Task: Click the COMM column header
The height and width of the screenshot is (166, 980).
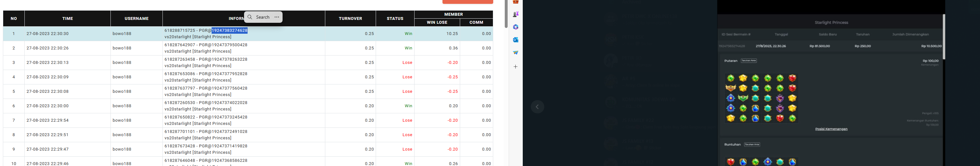Action: [476, 22]
